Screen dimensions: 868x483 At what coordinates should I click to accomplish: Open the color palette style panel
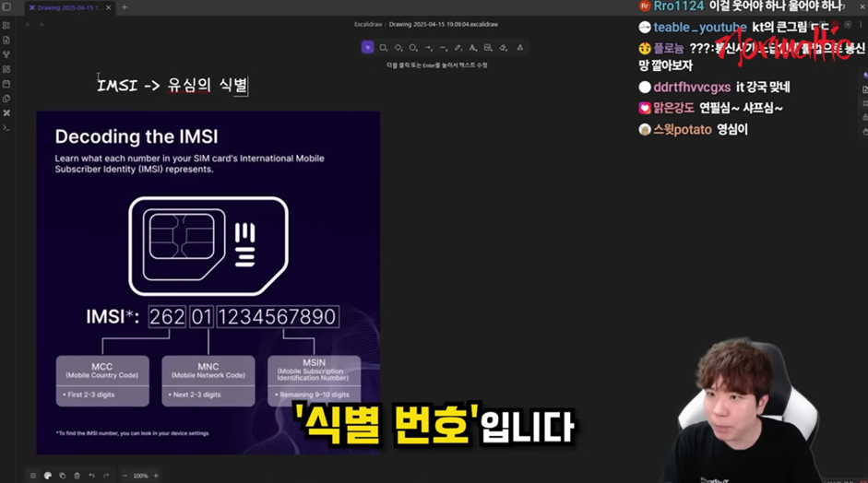48,476
